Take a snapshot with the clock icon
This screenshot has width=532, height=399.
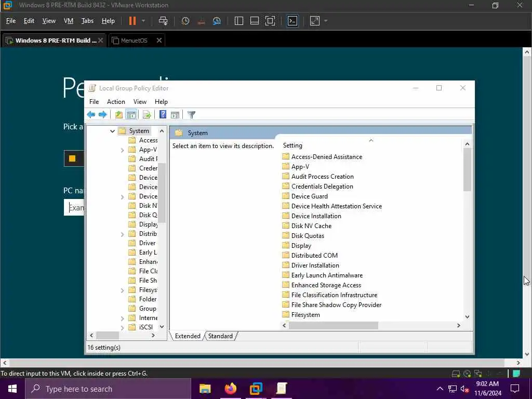[x=185, y=21]
